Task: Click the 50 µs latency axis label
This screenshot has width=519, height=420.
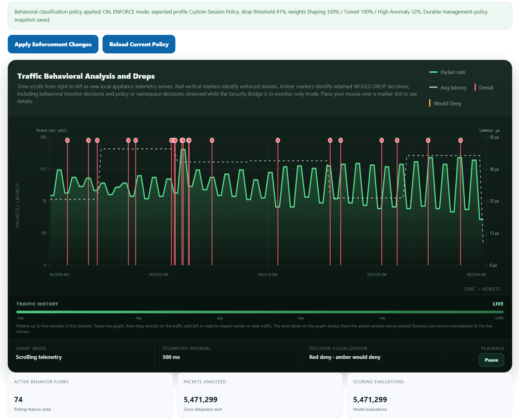Action: click(494, 137)
